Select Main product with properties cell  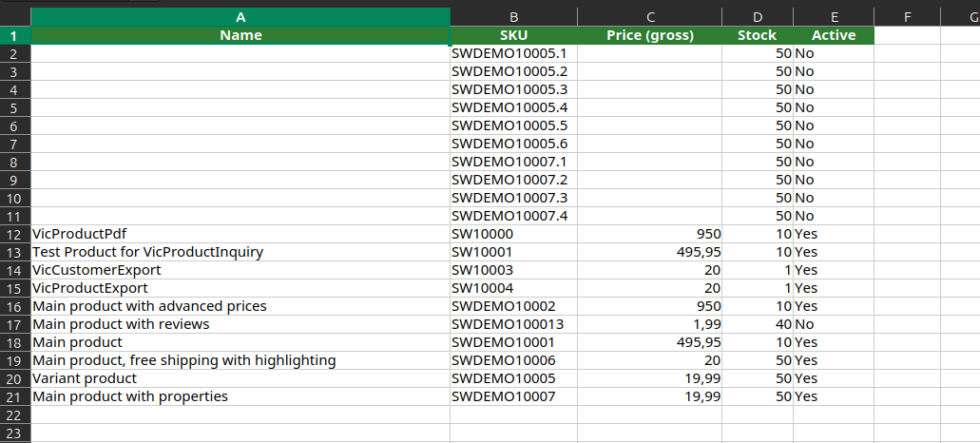[240, 396]
